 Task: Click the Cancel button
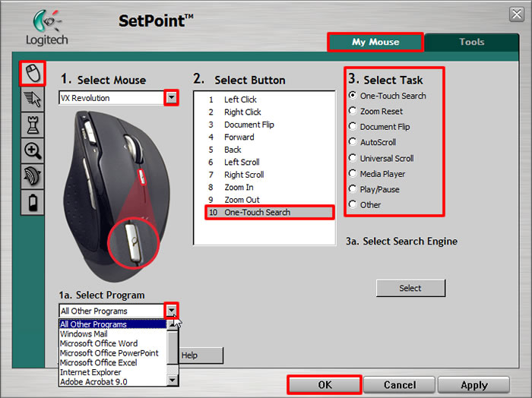pyautogui.click(x=399, y=385)
